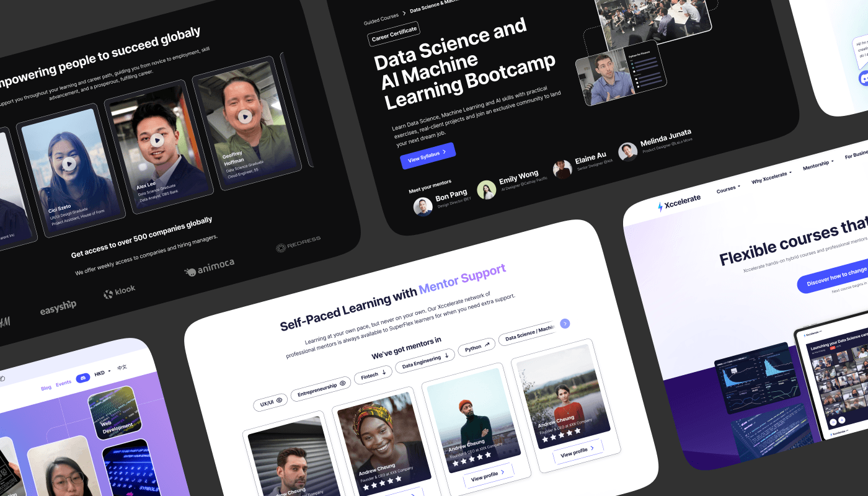Click the 'Meet your mentors' label
Viewport: 868px width, 496px height.
[430, 187]
